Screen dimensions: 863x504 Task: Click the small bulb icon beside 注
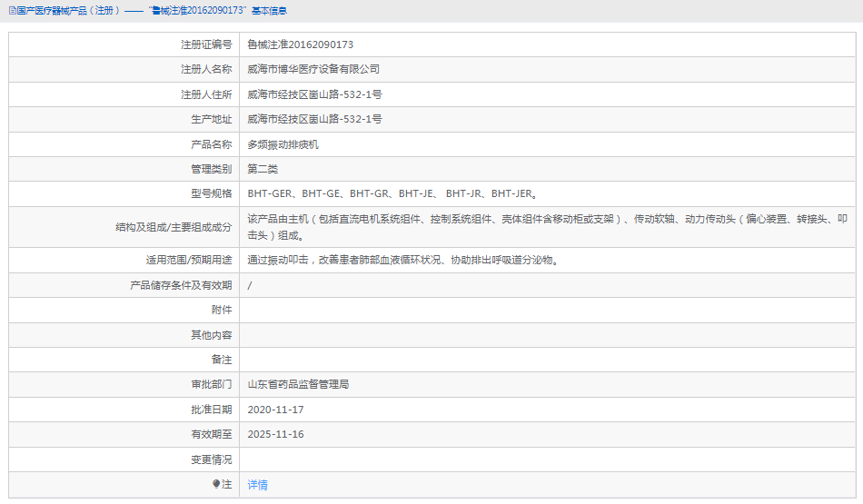pos(216,484)
